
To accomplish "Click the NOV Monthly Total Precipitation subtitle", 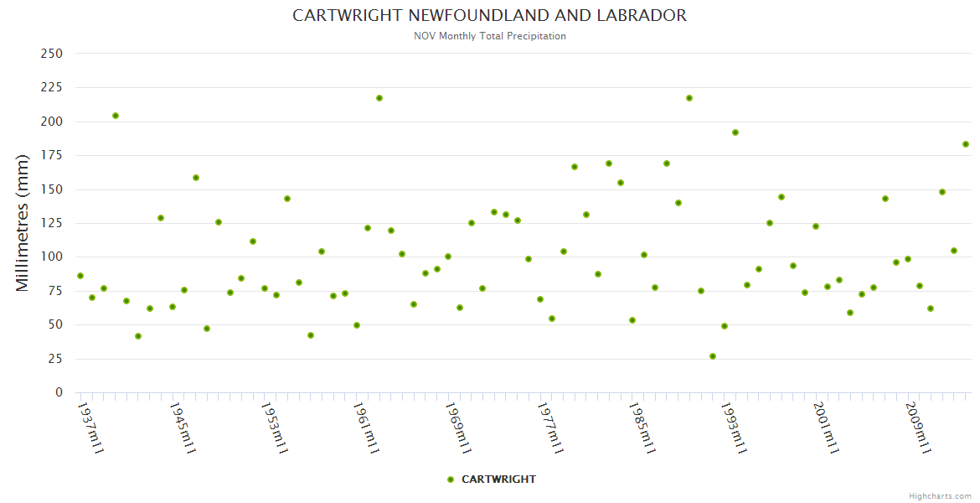I will tap(490, 36).
